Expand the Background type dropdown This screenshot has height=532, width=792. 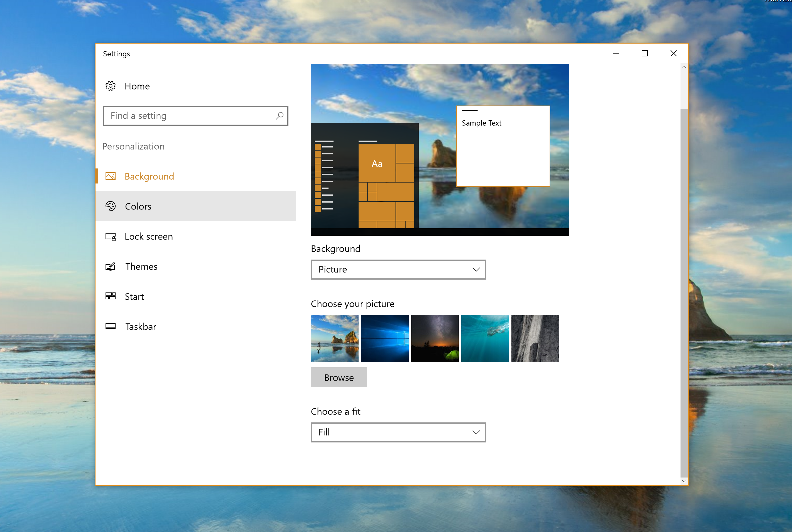pyautogui.click(x=398, y=270)
